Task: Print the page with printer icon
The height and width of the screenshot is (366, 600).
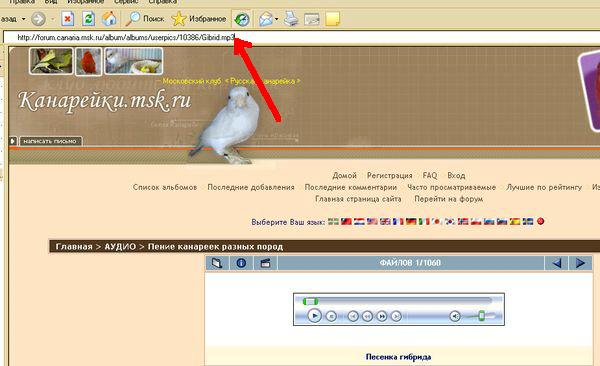Action: pyautogui.click(x=291, y=18)
